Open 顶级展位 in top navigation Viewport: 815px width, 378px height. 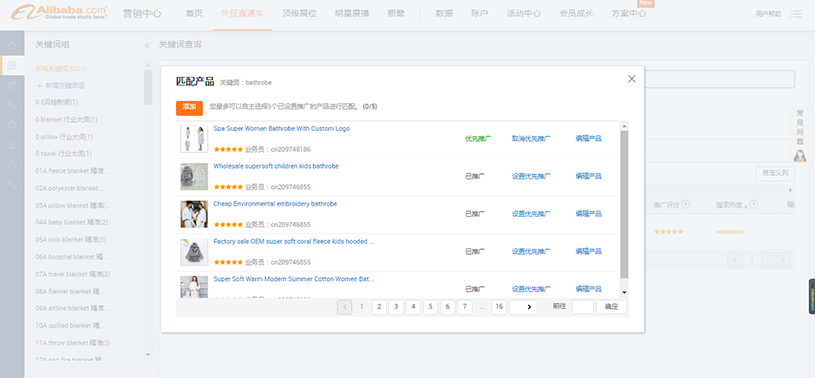tap(299, 14)
